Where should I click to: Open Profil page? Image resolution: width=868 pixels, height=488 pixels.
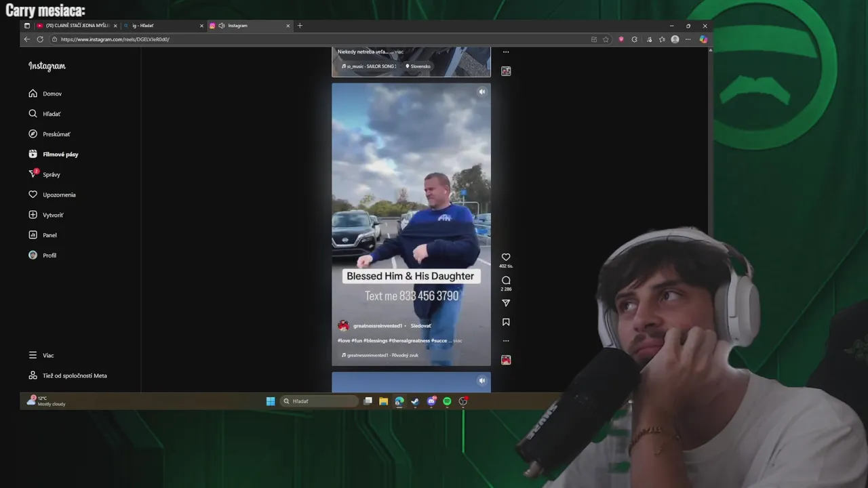click(x=43, y=256)
